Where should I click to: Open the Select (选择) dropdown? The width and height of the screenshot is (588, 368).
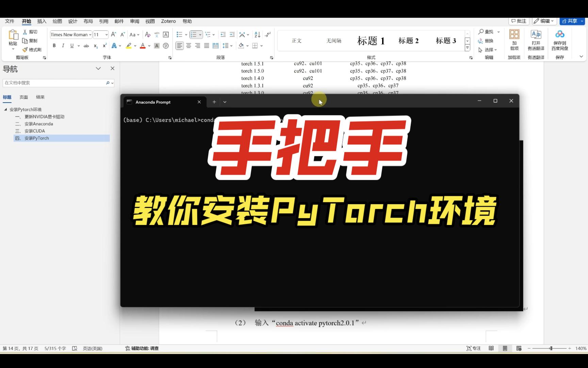(488, 50)
